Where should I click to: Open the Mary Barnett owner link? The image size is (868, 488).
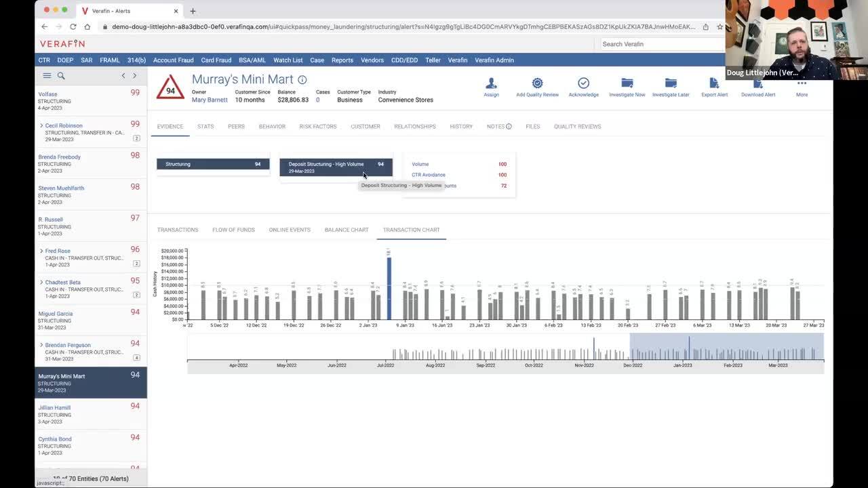tap(210, 100)
